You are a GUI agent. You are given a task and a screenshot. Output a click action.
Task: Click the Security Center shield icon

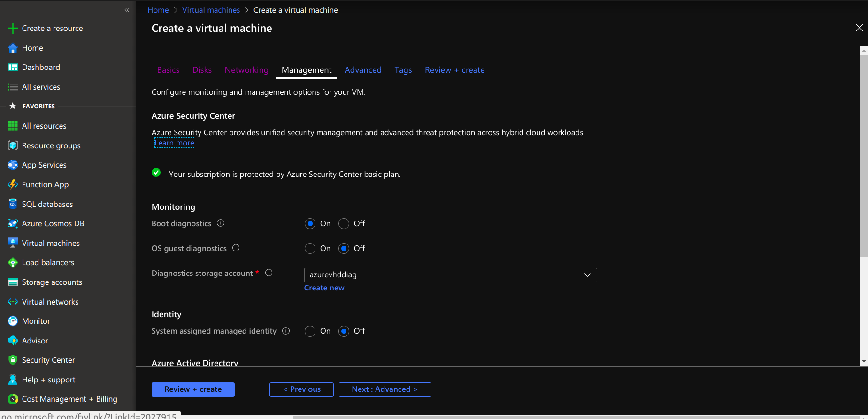click(13, 360)
